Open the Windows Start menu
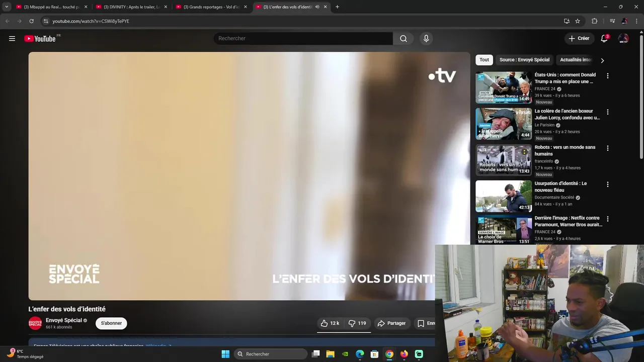644x362 pixels. (225, 354)
